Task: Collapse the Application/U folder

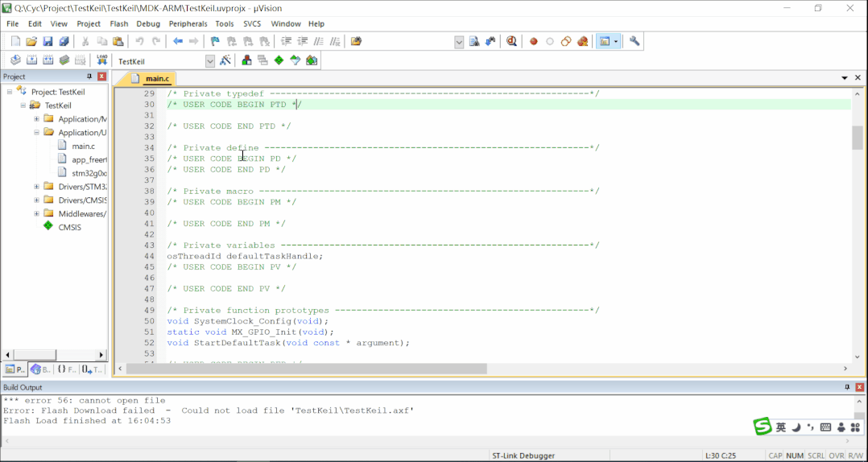Action: [36, 132]
